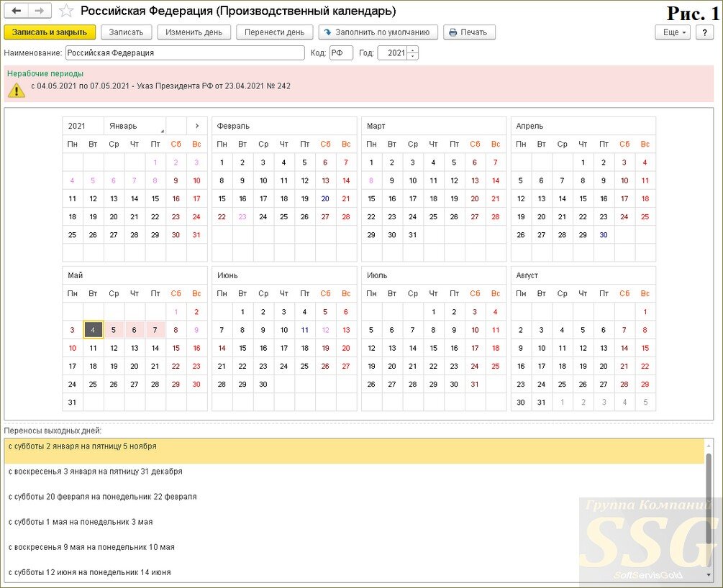
Task: Select January 1 in the calendar
Action: 155,162
